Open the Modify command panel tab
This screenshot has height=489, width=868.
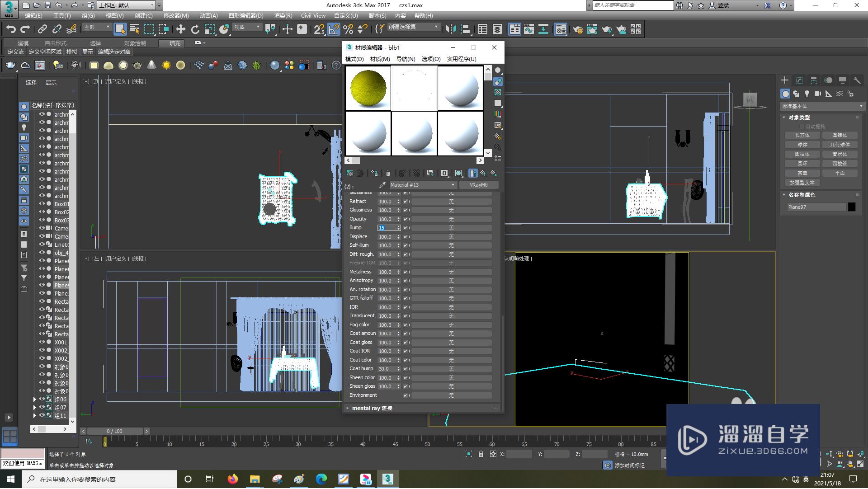point(799,80)
